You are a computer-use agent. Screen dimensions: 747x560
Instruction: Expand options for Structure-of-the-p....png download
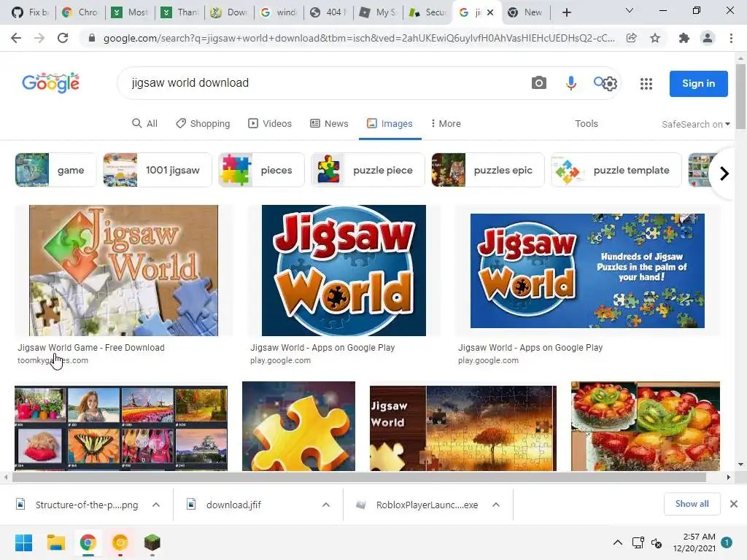click(156, 505)
